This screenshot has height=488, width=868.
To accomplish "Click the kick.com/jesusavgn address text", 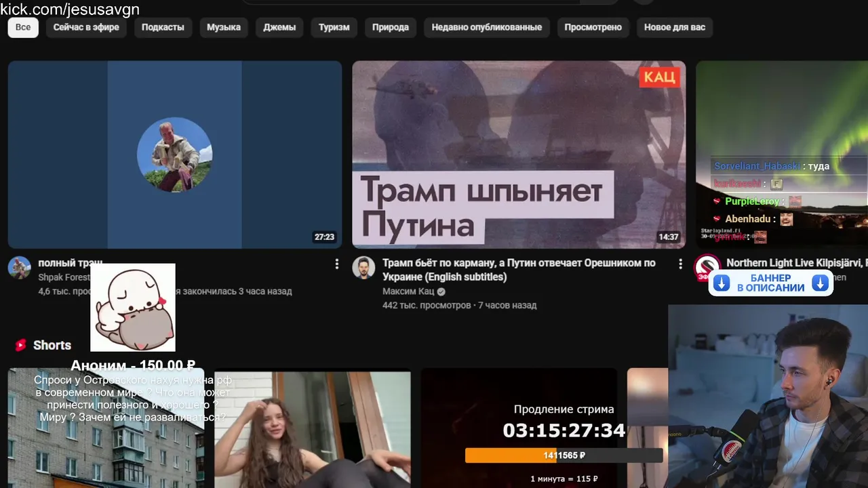I will pos(70,9).
